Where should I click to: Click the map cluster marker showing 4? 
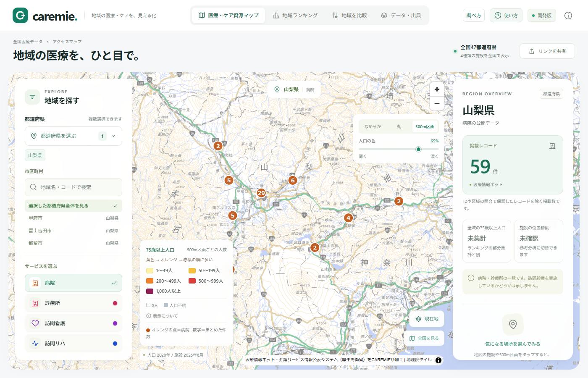click(348, 218)
